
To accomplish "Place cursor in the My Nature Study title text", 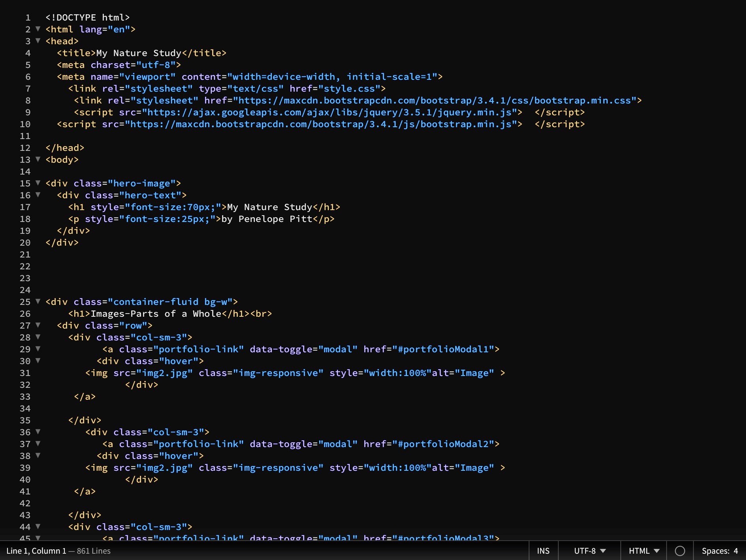I will (138, 53).
